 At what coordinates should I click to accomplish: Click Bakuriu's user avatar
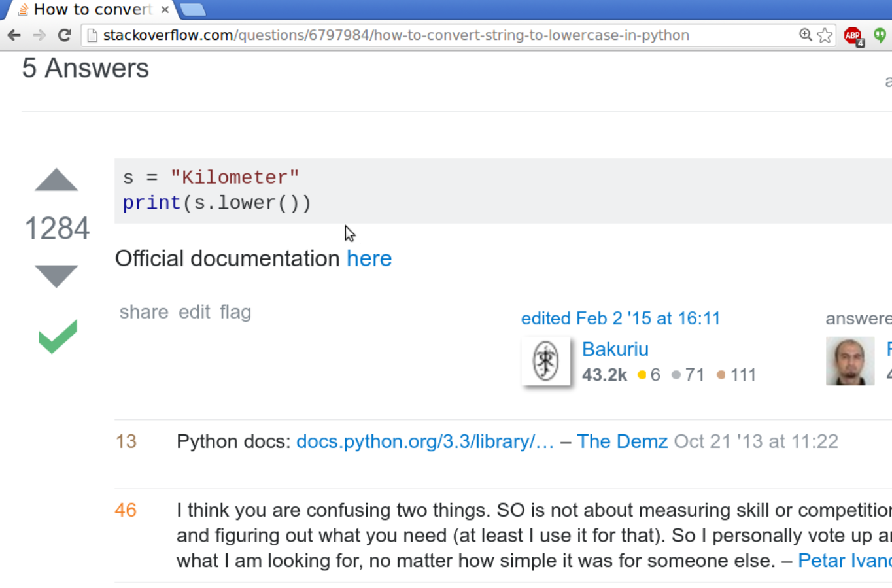coord(547,361)
